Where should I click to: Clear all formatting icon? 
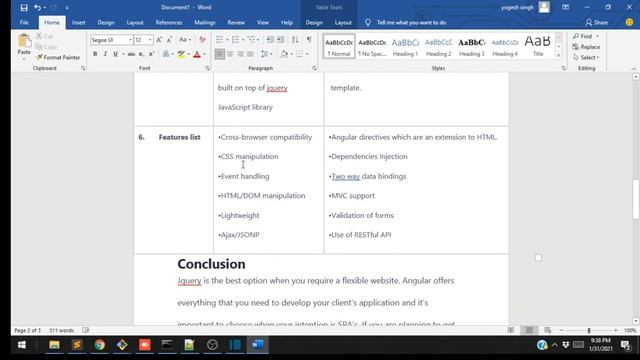(x=202, y=40)
